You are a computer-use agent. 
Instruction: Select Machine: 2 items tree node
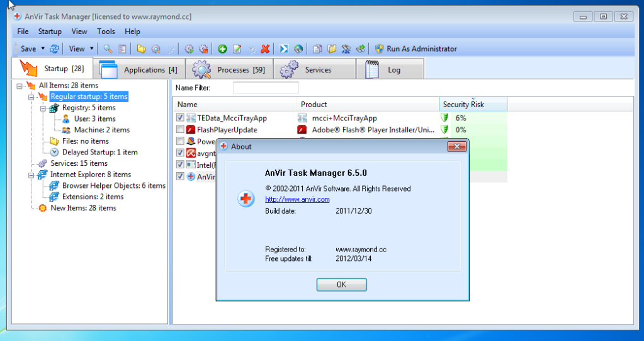pyautogui.click(x=102, y=130)
